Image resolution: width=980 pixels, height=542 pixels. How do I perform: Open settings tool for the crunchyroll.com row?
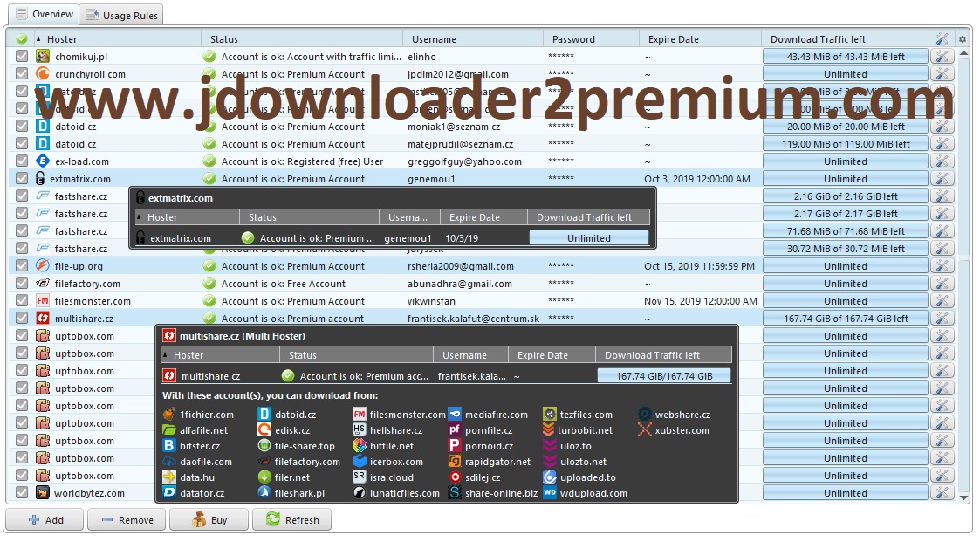point(942,74)
